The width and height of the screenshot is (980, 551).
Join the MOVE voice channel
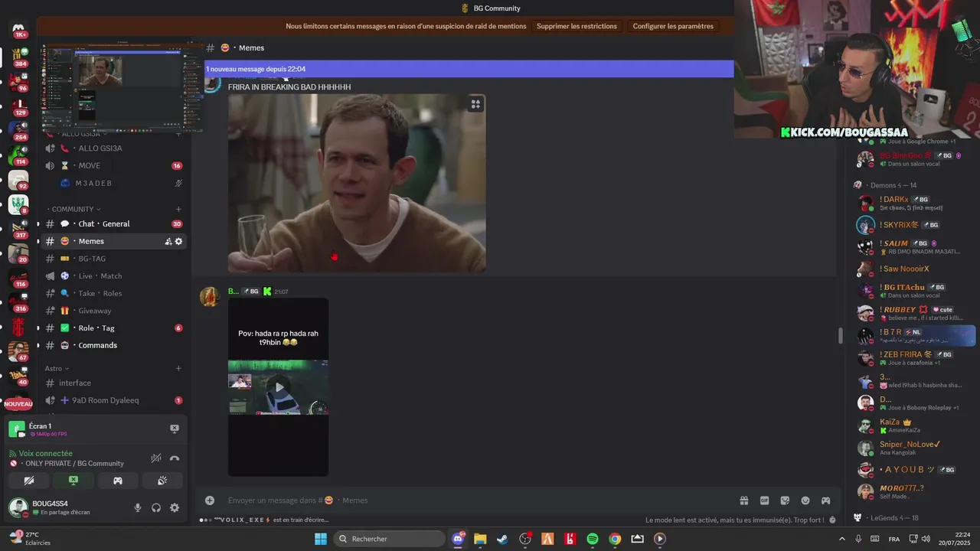pyautogui.click(x=113, y=165)
